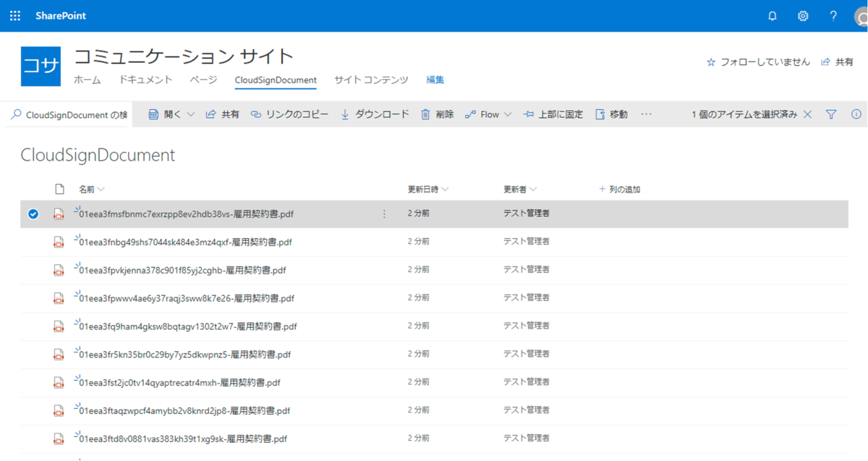
Task: Expand the Open dropdown chevron
Action: click(x=191, y=114)
